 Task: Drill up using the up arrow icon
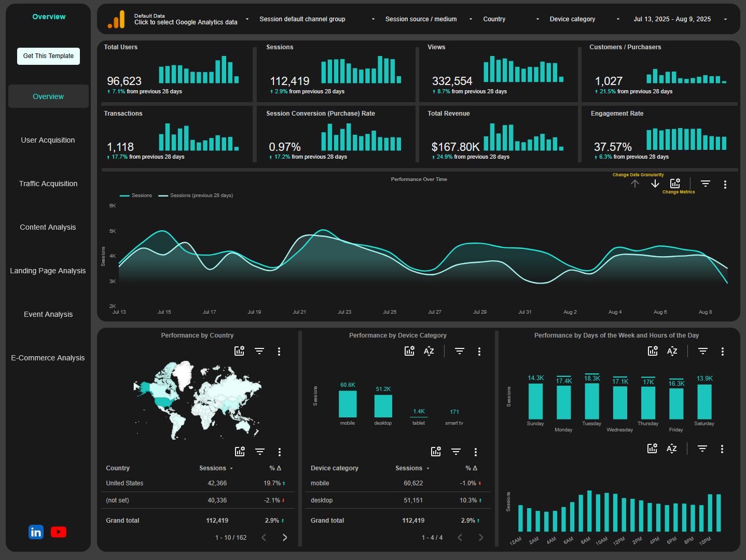point(635,184)
